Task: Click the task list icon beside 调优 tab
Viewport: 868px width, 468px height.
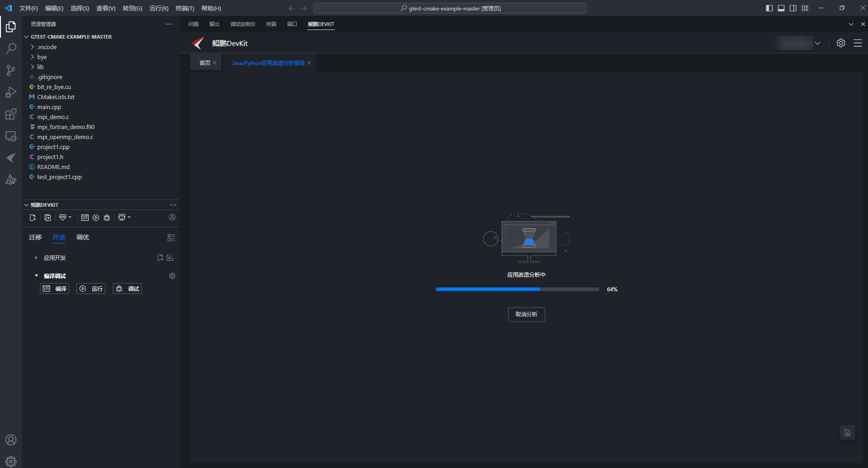Action: point(171,238)
